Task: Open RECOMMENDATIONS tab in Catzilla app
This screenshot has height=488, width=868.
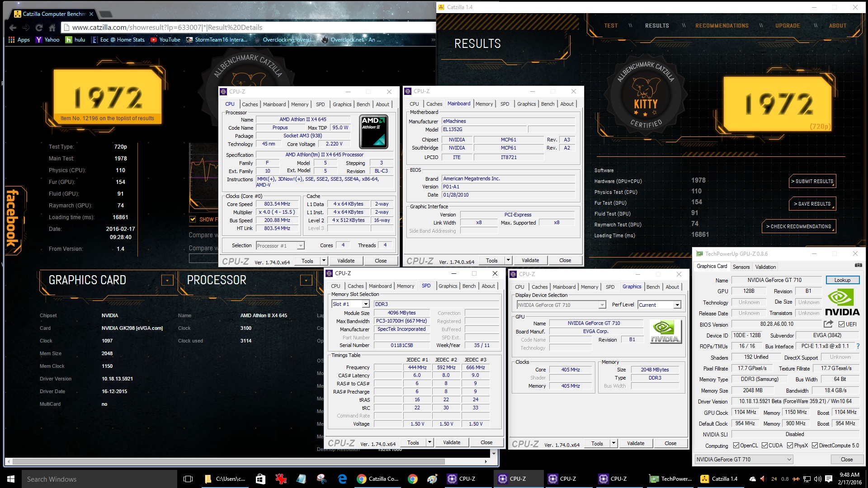Action: [722, 26]
